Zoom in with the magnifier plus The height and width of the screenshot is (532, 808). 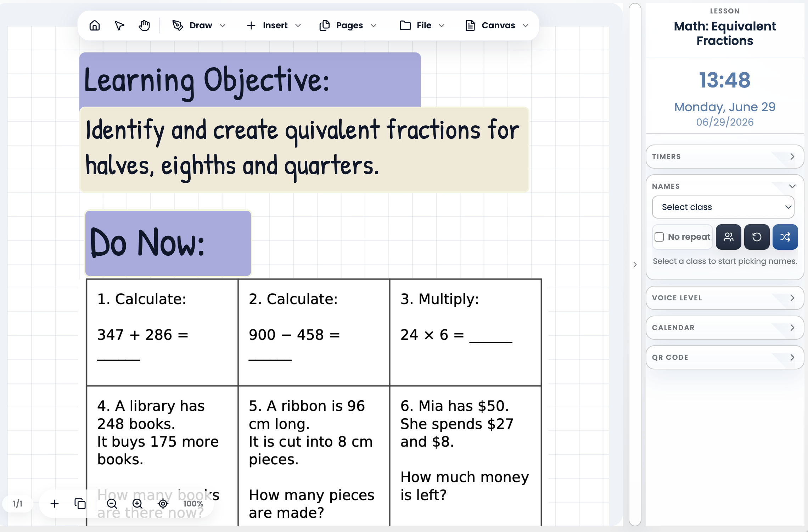[x=138, y=504]
